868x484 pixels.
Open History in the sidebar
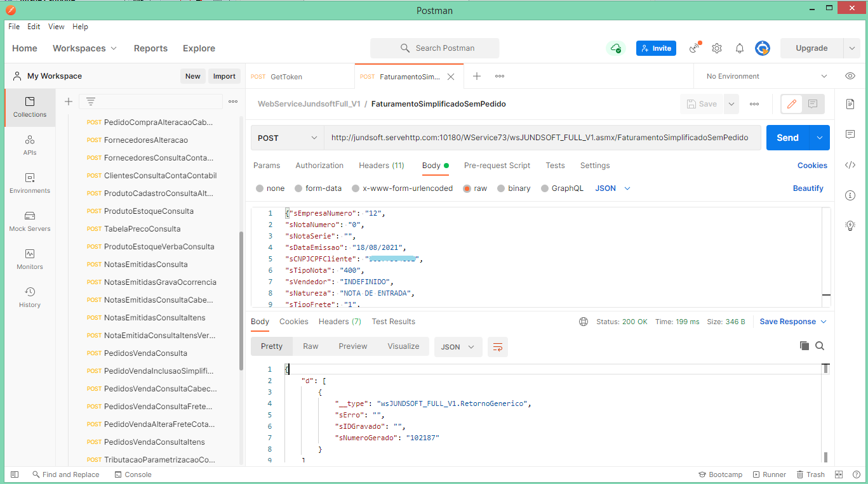(29, 297)
